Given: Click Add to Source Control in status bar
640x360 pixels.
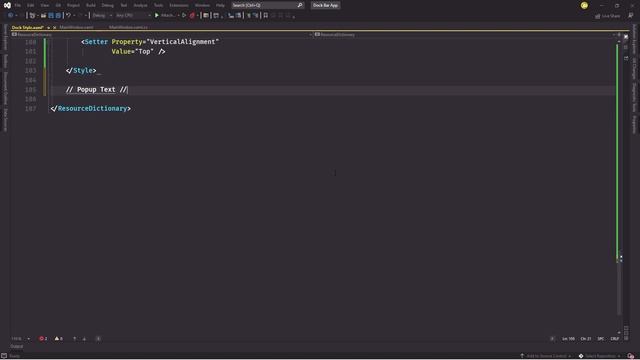Looking at the screenshot, I should tap(545, 356).
